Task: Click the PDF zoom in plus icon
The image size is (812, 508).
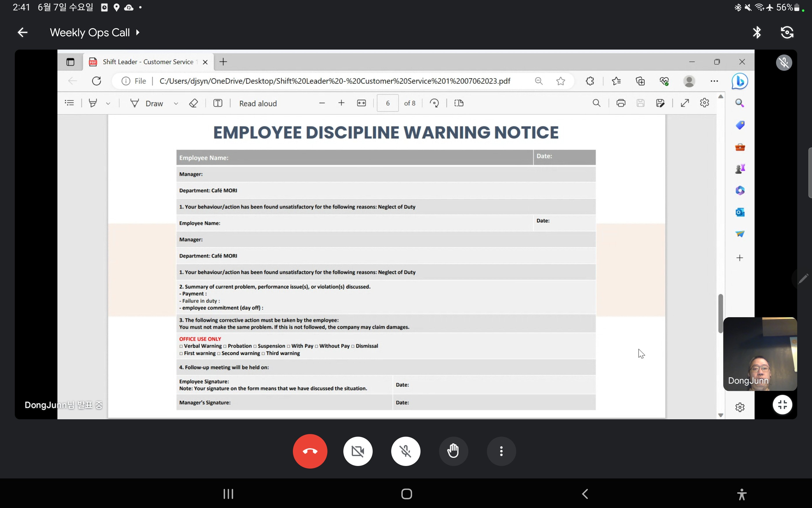Action: coord(341,103)
